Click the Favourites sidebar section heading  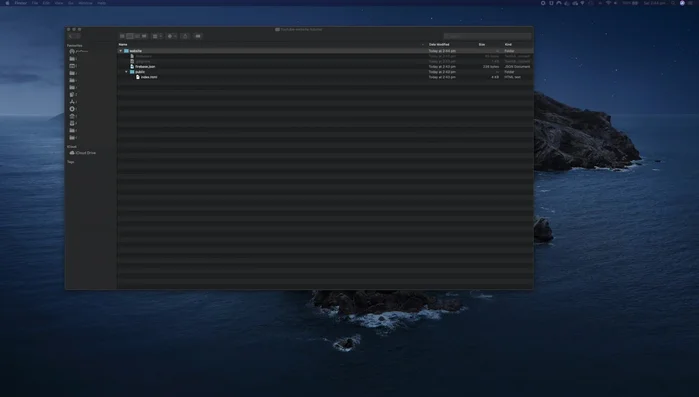74,45
